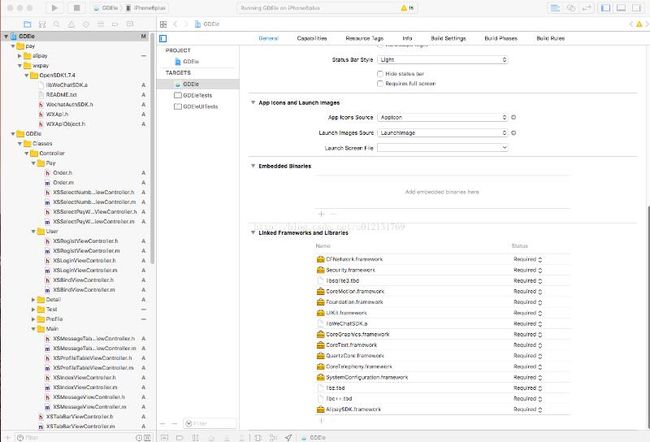Switch to the Info tab

[x=407, y=38]
